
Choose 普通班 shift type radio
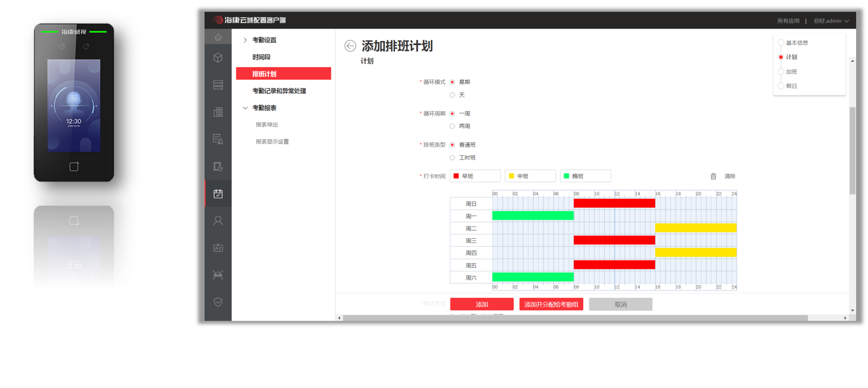tap(452, 145)
